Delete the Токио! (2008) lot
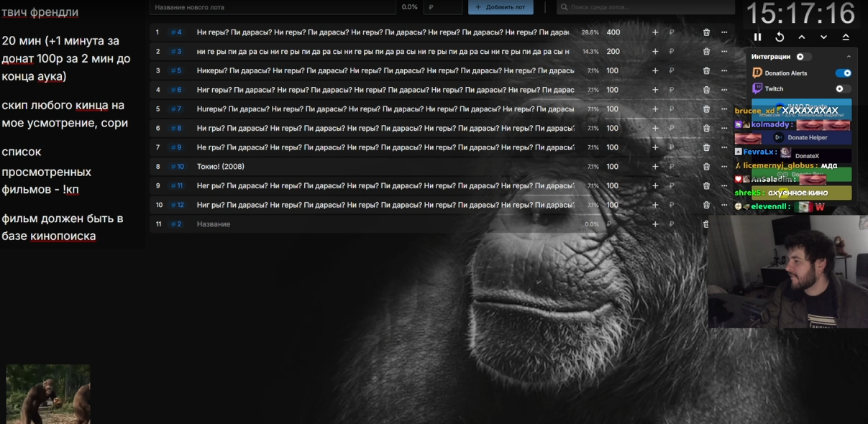Image resolution: width=868 pixels, height=424 pixels. (x=706, y=167)
